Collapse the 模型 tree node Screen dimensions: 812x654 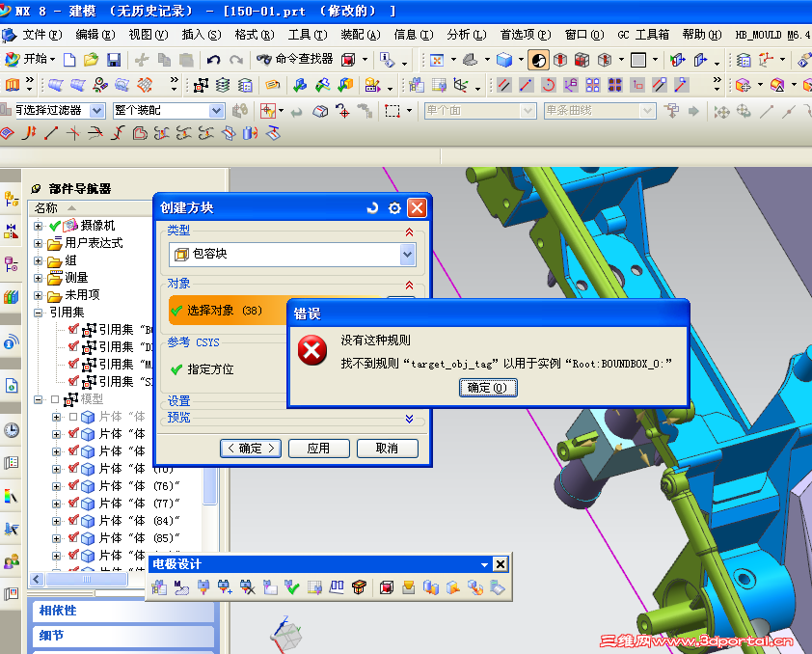click(x=38, y=399)
